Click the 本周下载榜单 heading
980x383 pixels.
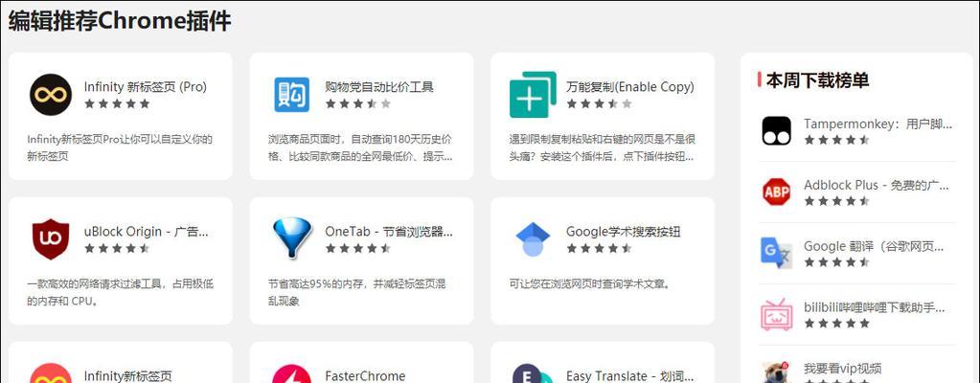817,80
